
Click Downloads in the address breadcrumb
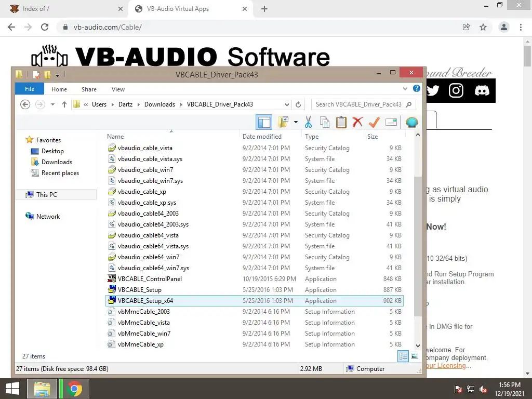point(159,104)
